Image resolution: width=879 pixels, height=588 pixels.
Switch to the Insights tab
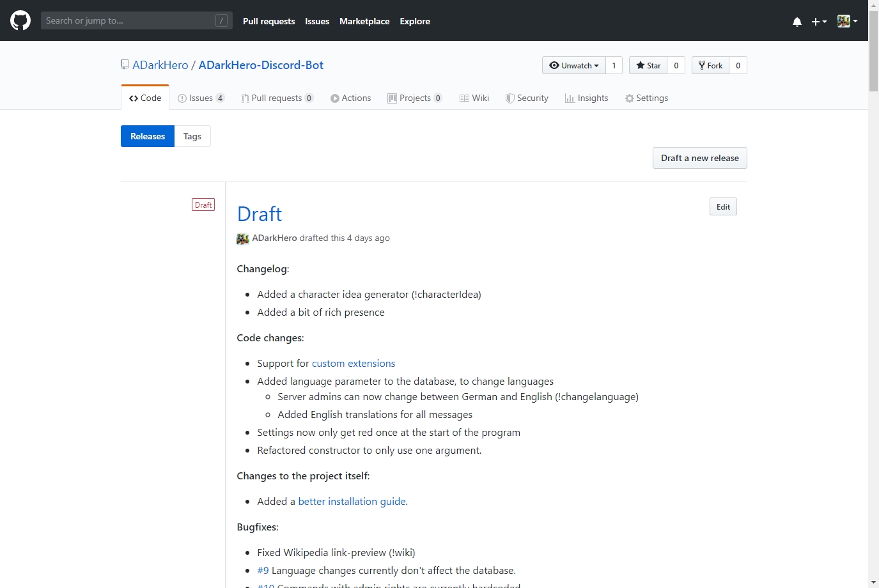[587, 98]
